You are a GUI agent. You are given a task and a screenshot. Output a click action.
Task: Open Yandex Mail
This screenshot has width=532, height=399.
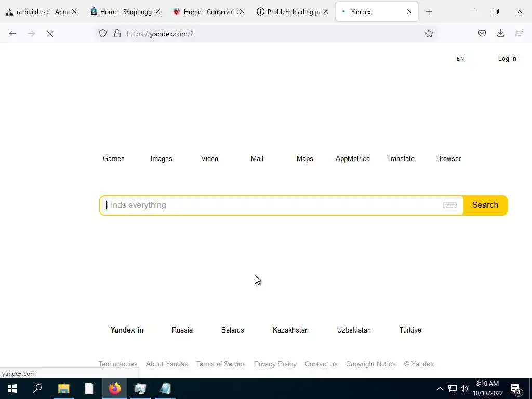(257, 158)
